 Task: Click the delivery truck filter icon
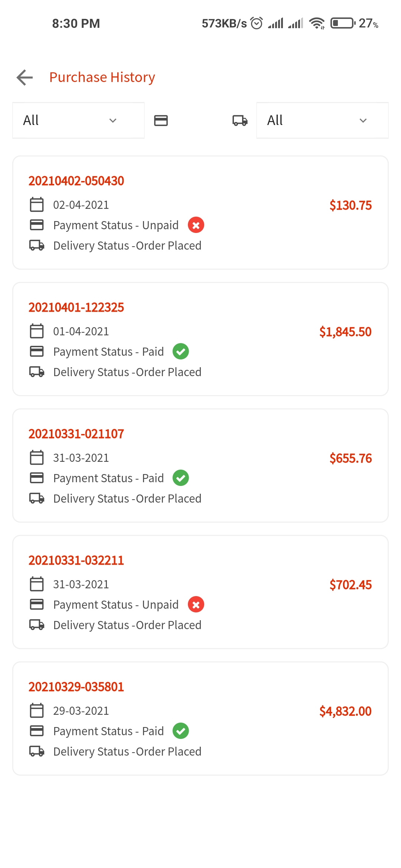240,121
